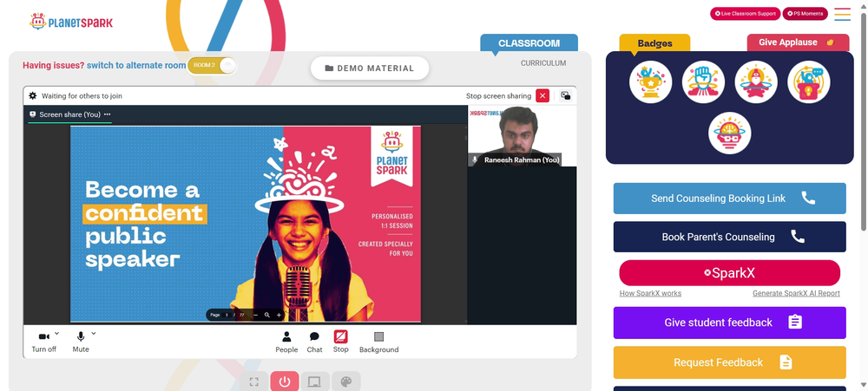Open meeting settings gear icon
The height and width of the screenshot is (391, 868).
tap(33, 95)
